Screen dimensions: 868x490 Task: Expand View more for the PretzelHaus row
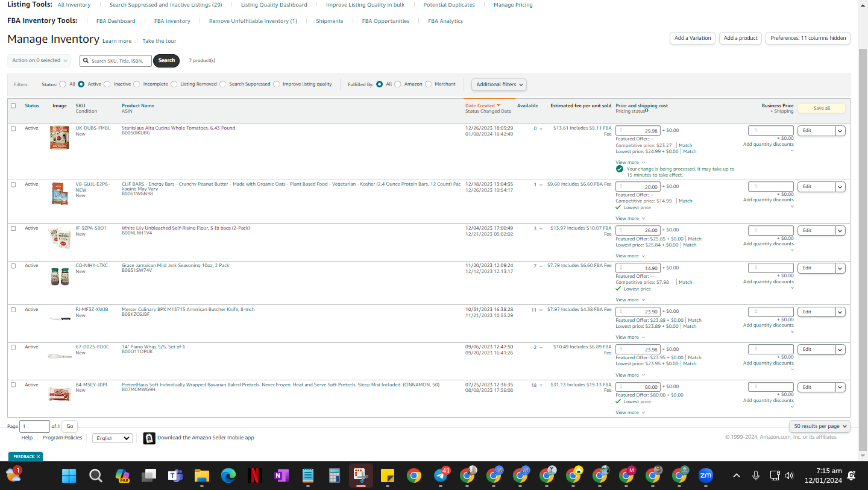[630, 412]
